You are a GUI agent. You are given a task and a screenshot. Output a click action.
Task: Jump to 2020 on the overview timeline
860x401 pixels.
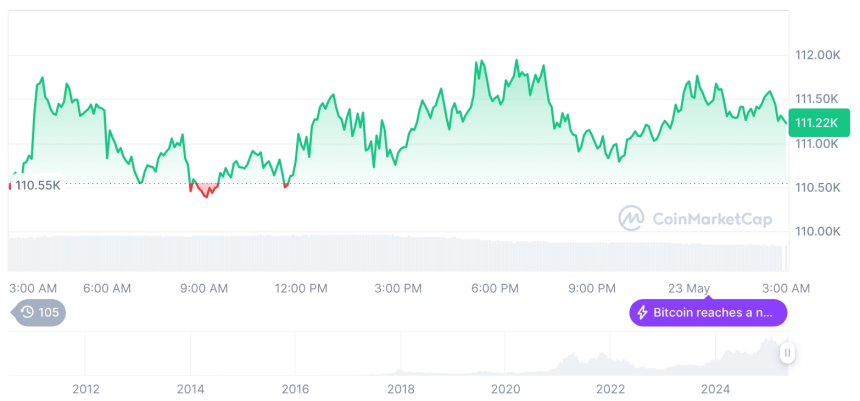pos(505,388)
